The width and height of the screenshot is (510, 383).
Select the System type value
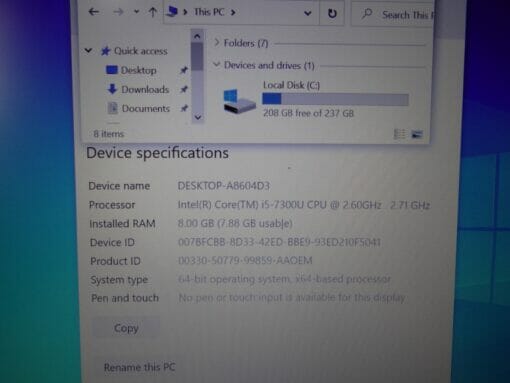tap(284, 279)
